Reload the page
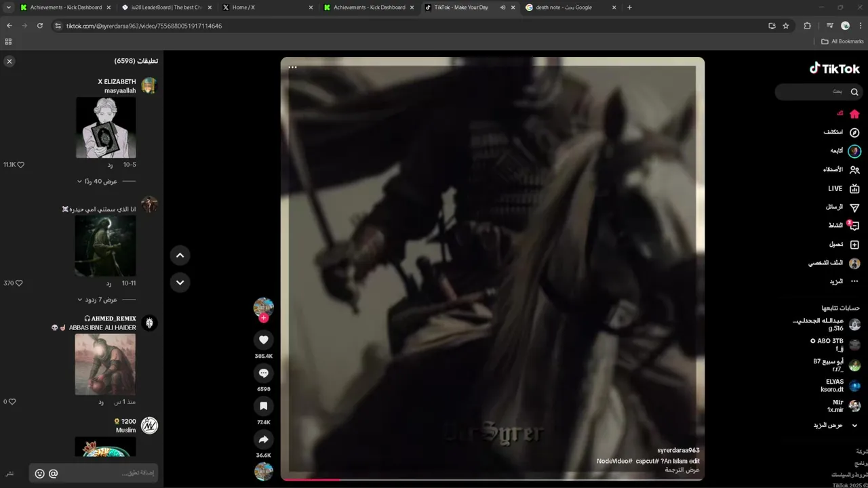The width and height of the screenshot is (868, 488). pos(40,26)
